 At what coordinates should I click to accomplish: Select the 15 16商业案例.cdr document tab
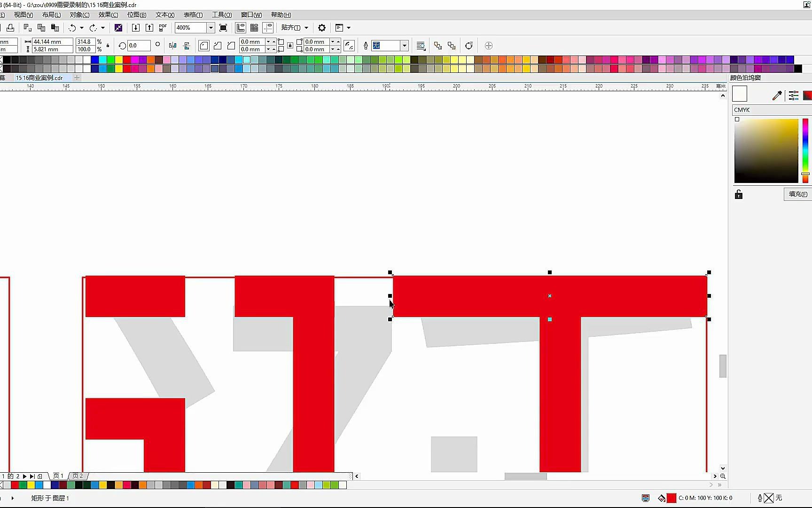(x=39, y=78)
